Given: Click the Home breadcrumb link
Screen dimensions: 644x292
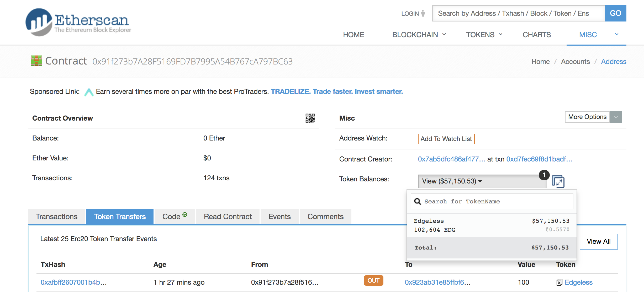Looking at the screenshot, I should click(x=540, y=62).
